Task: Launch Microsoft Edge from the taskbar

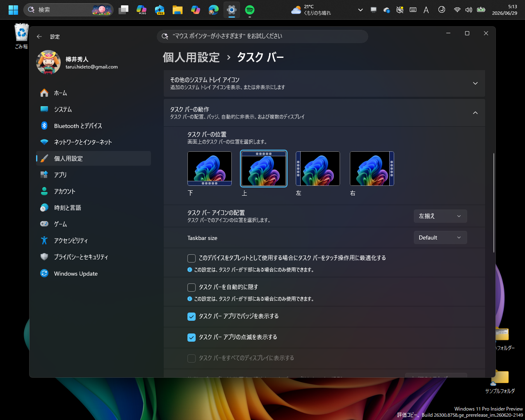Action: point(213,10)
